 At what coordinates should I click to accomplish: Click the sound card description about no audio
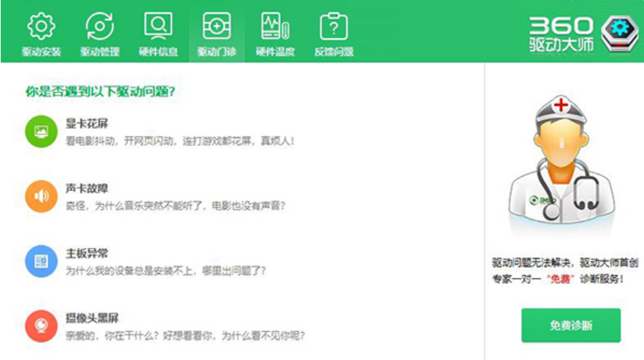pos(175,206)
